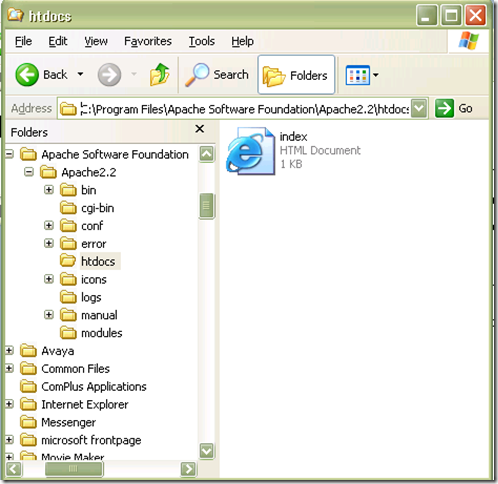Select the cgi-bin folder icon
The image size is (498, 484).
coord(68,208)
